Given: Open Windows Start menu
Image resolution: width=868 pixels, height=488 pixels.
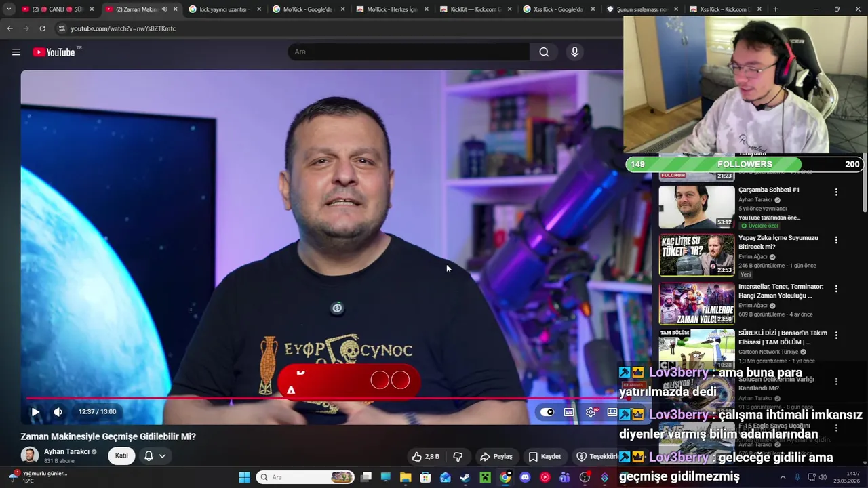Looking at the screenshot, I should (244, 477).
